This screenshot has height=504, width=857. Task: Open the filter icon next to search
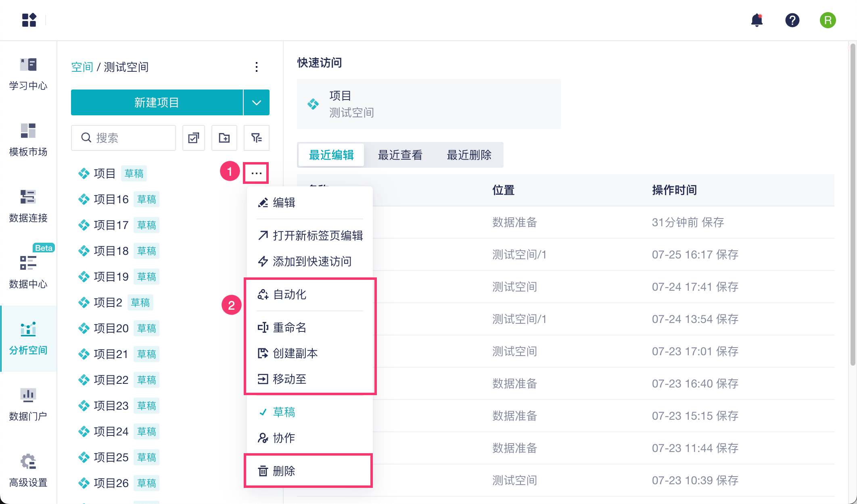click(257, 138)
